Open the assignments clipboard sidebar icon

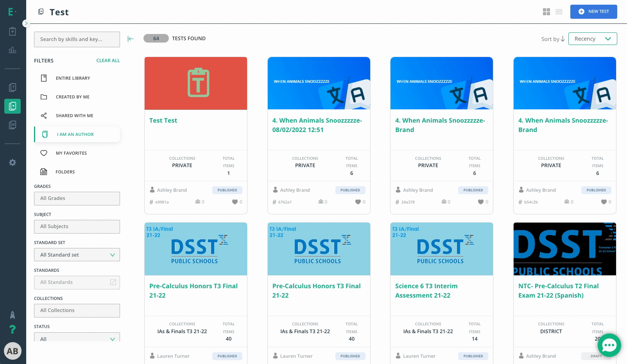(13, 31)
